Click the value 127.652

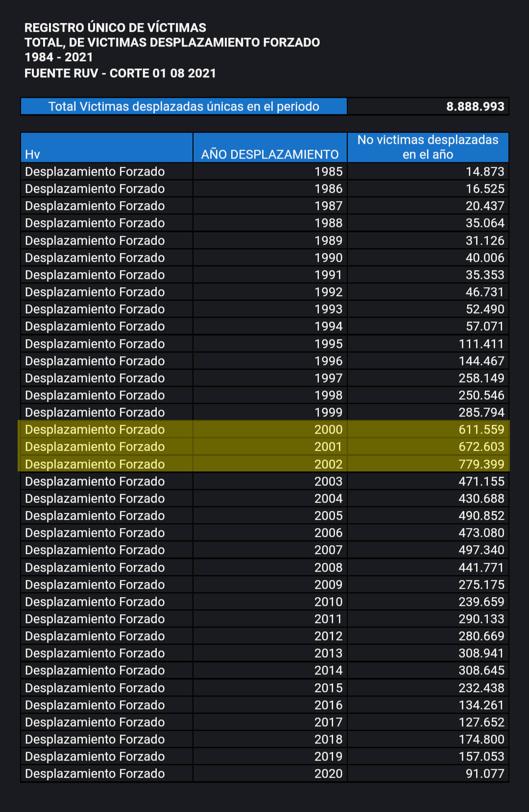pyautogui.click(x=481, y=722)
